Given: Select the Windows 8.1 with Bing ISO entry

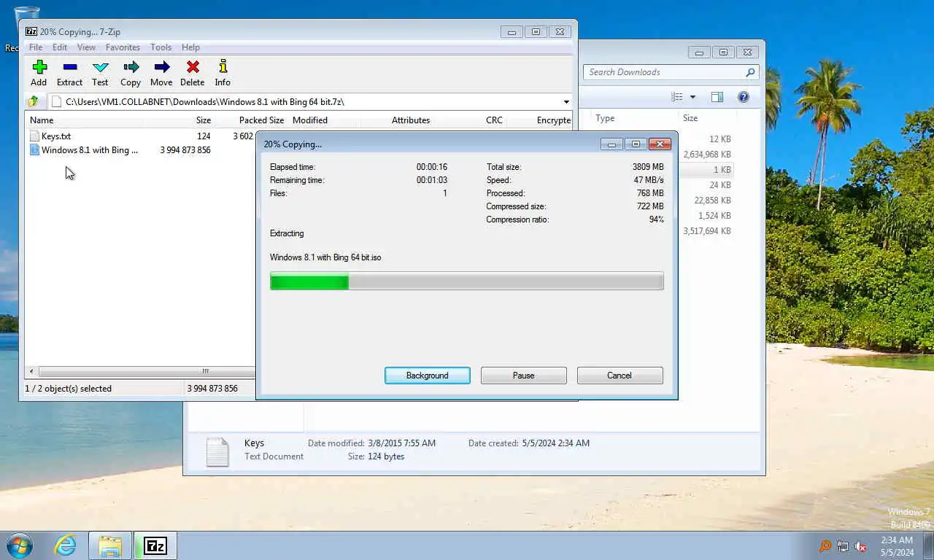Looking at the screenshot, I should tap(90, 150).
